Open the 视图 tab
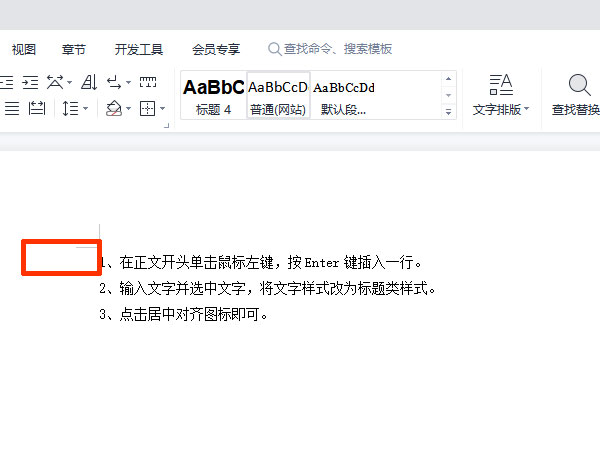 24,49
